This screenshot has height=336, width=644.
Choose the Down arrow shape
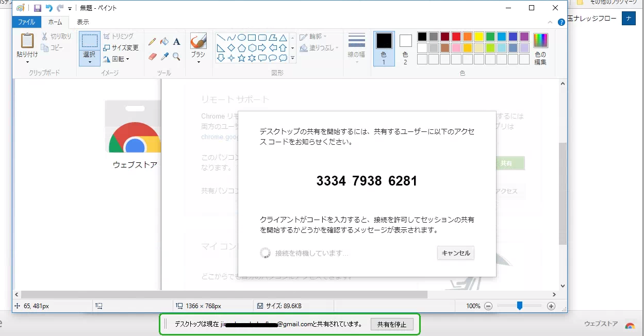[x=221, y=58]
